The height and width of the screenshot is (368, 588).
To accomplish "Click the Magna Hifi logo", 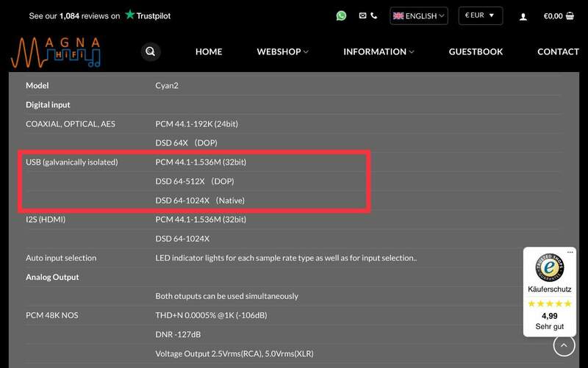I will (x=55, y=52).
